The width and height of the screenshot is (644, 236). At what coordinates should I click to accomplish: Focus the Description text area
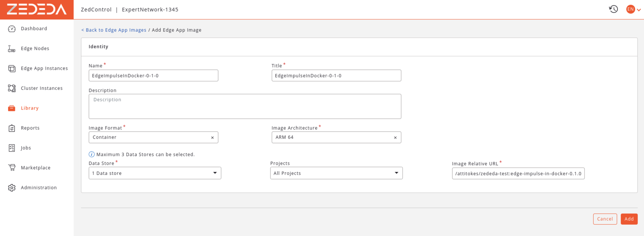coord(245,106)
